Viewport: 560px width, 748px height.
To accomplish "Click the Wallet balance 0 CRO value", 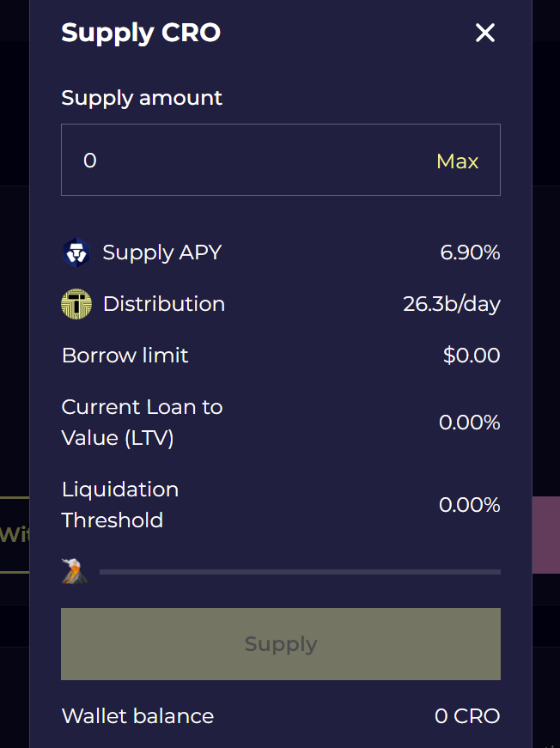I will click(466, 716).
